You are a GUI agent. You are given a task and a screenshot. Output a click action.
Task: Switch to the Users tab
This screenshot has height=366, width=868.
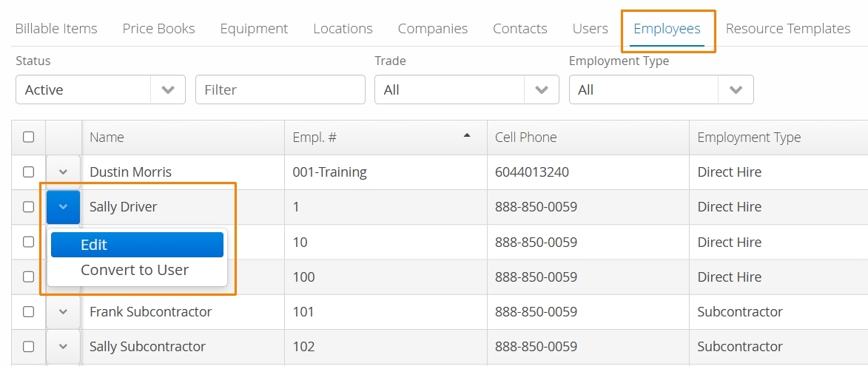[590, 29]
